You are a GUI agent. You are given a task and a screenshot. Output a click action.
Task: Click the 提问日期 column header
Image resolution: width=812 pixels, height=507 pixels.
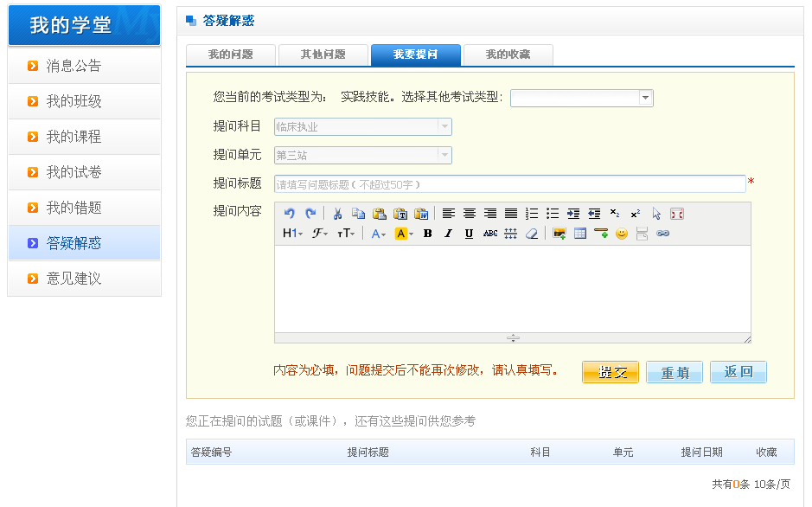pyautogui.click(x=701, y=452)
